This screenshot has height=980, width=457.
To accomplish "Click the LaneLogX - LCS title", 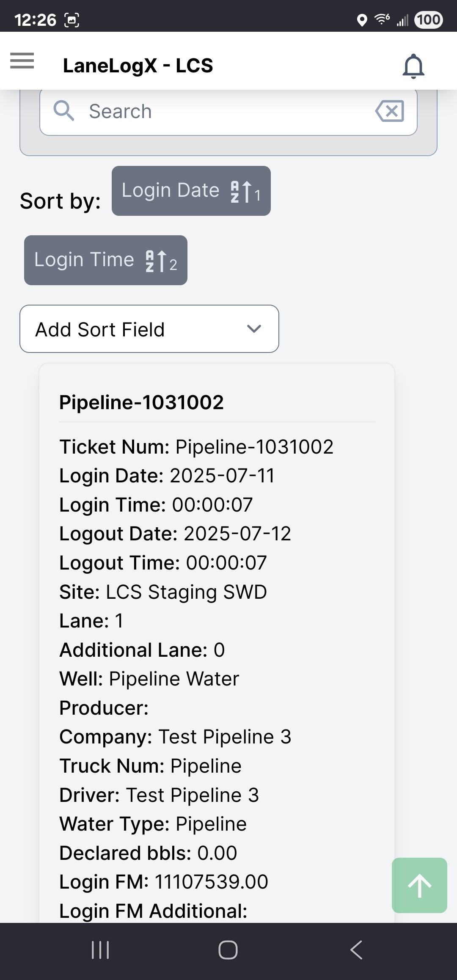I will tap(138, 66).
